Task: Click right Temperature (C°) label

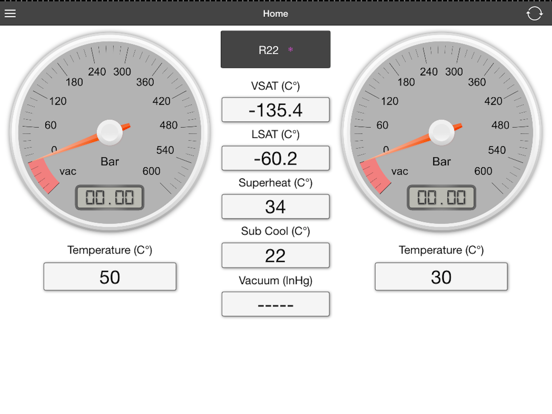Action: coord(441,250)
